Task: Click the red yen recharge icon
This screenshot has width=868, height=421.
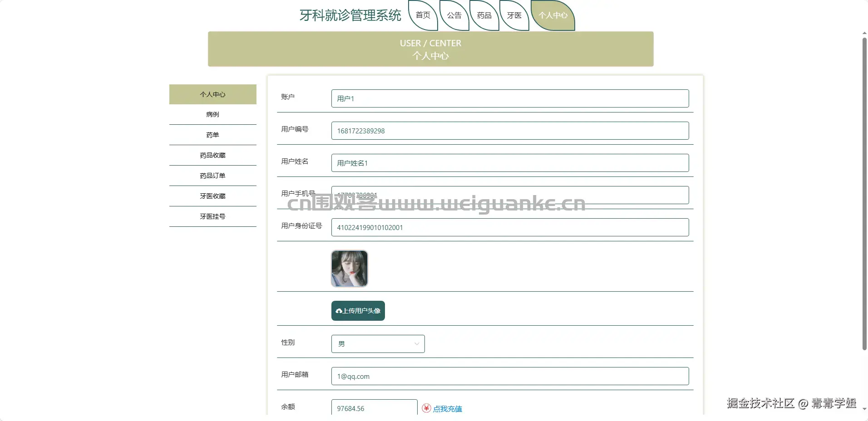Action: click(426, 408)
